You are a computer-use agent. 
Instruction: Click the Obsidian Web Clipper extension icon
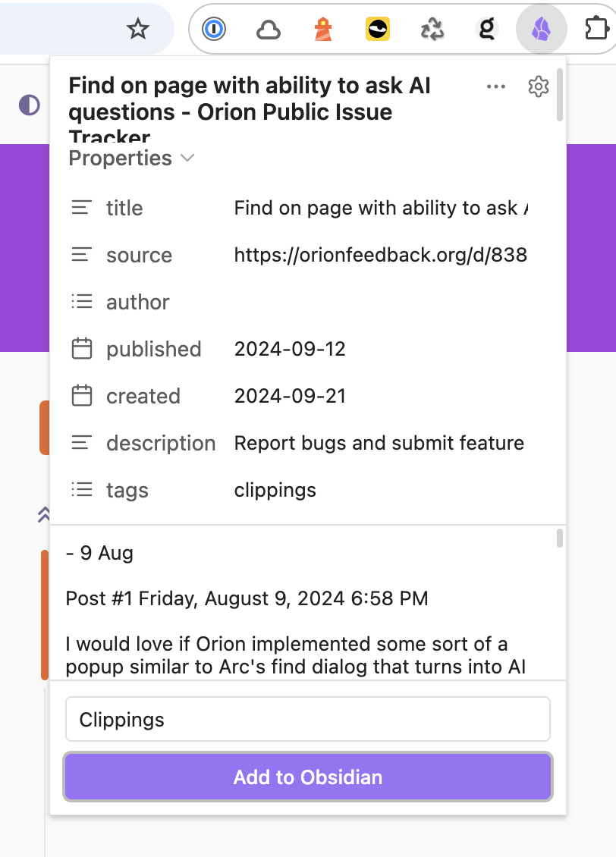[540, 30]
